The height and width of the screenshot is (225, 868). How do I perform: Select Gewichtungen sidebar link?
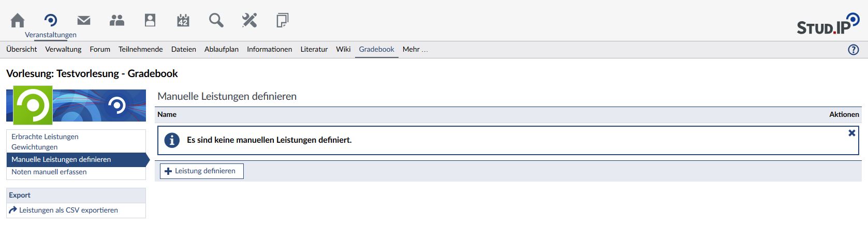coord(35,147)
